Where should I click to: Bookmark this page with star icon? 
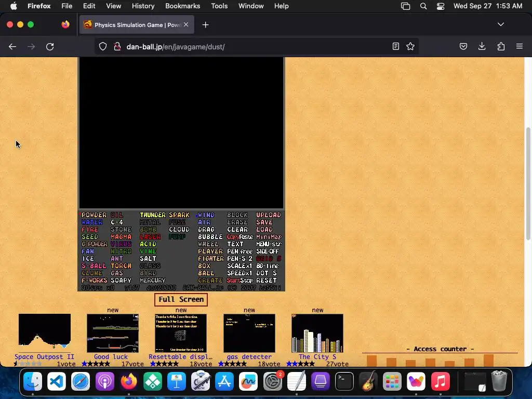click(x=410, y=46)
